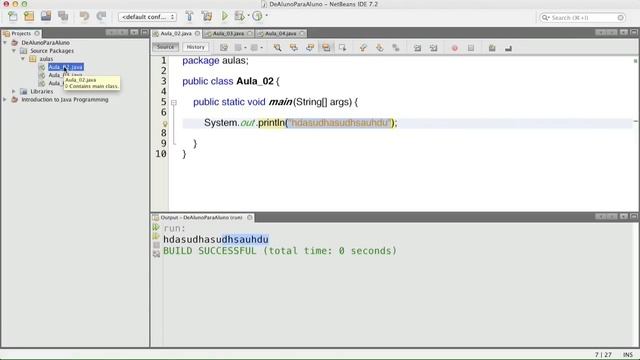Screen dimensions: 640x360
Task: Click the INS status indicator
Action: point(627,355)
